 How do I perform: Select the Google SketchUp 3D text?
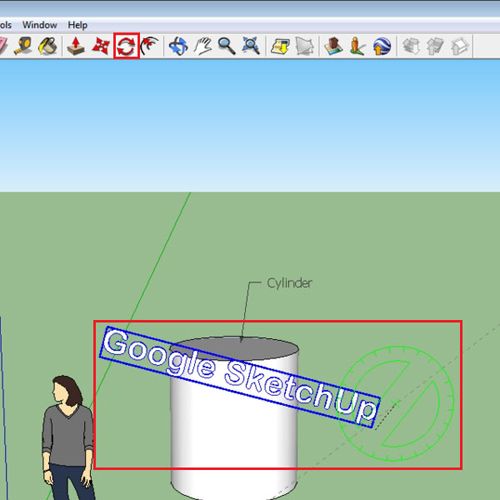pos(240,377)
